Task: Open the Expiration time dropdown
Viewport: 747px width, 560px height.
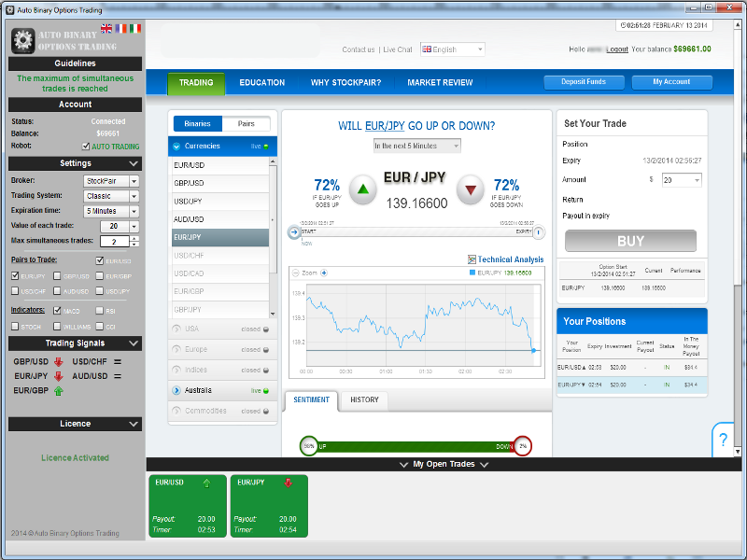Action: tap(111, 211)
